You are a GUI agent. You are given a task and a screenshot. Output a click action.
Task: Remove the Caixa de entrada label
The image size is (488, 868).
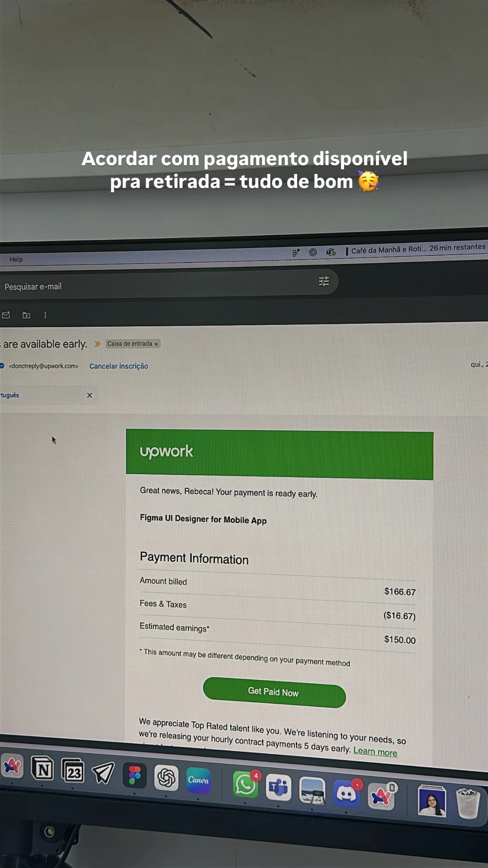(x=156, y=344)
